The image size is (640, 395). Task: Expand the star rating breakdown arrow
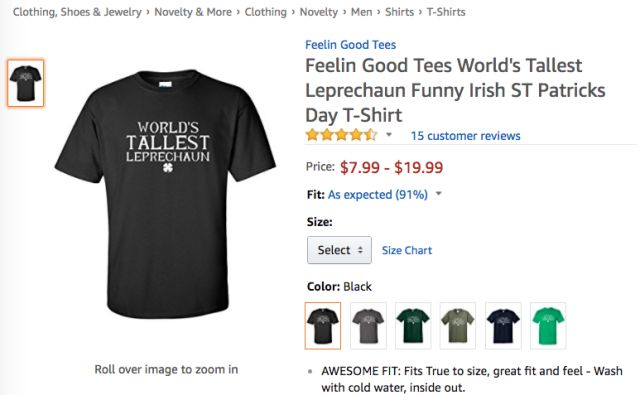pyautogui.click(x=389, y=135)
